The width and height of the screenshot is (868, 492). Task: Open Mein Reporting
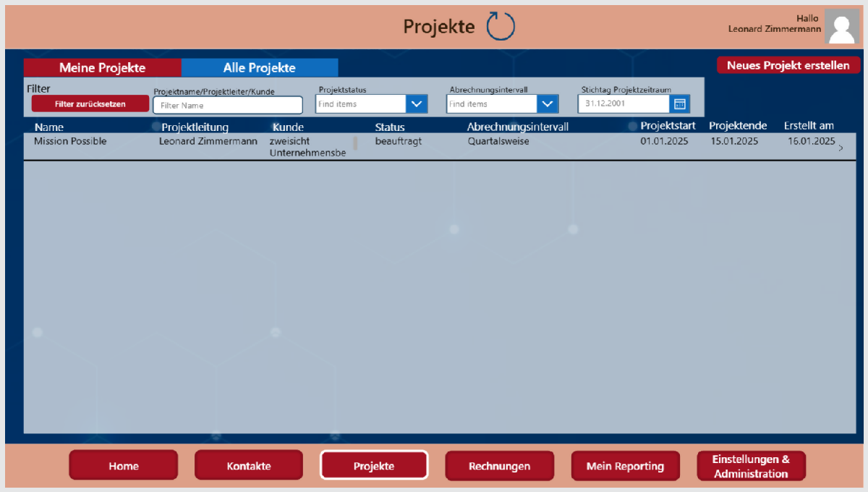pos(625,465)
